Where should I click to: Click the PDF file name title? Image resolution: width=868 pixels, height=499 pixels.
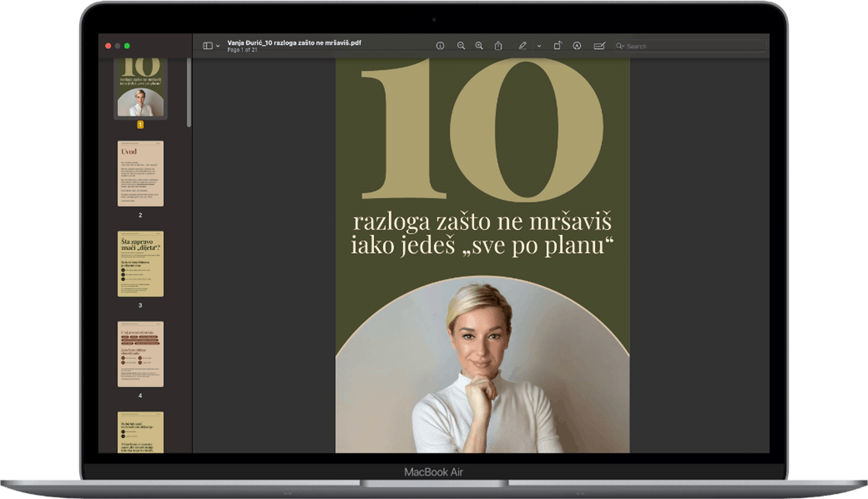(294, 43)
